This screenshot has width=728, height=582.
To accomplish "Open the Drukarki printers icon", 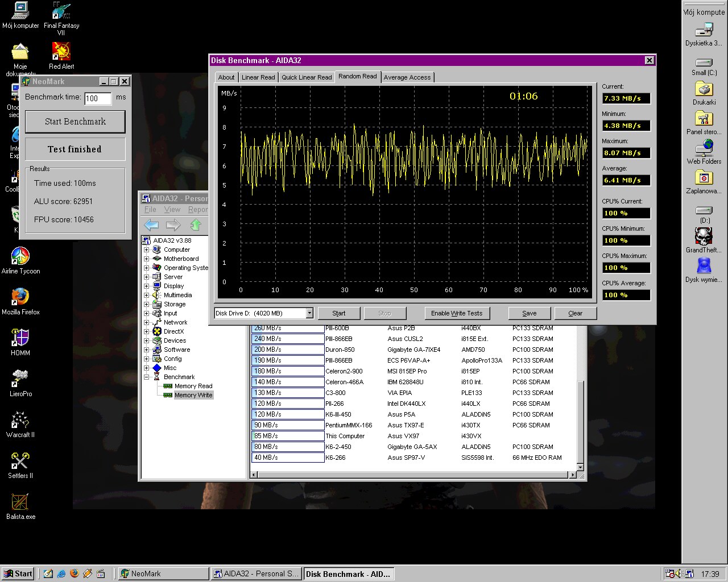I will pos(704,94).
